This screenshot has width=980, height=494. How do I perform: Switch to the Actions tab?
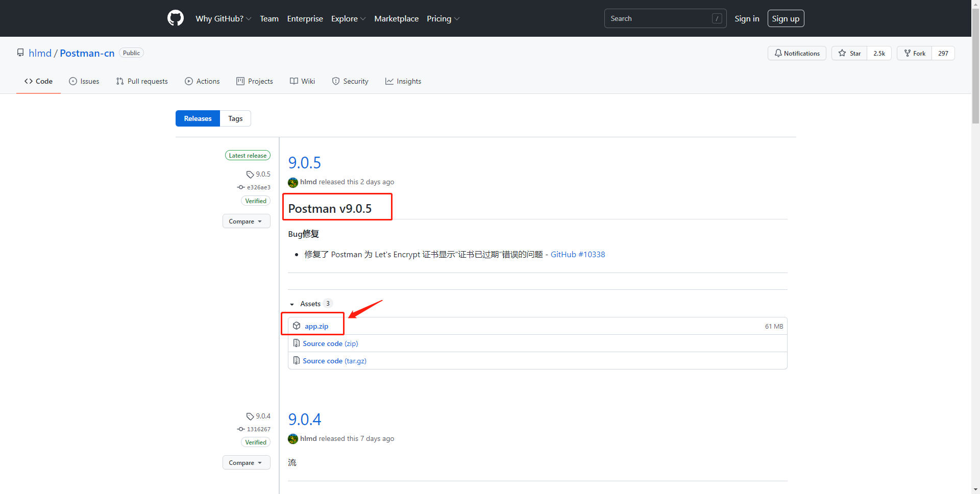coord(202,81)
